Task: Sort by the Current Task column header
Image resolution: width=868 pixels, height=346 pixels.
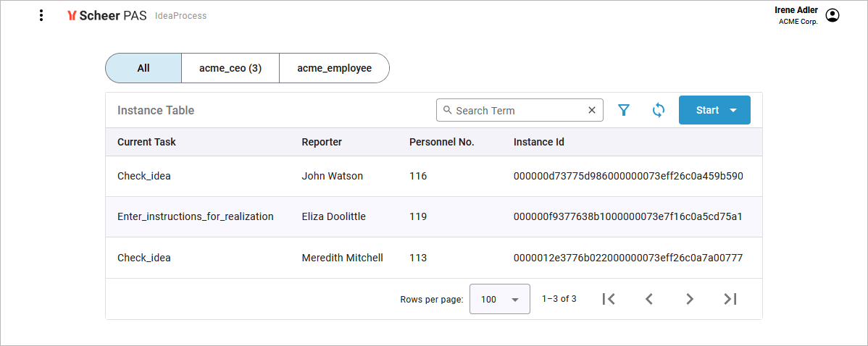Action: (146, 142)
